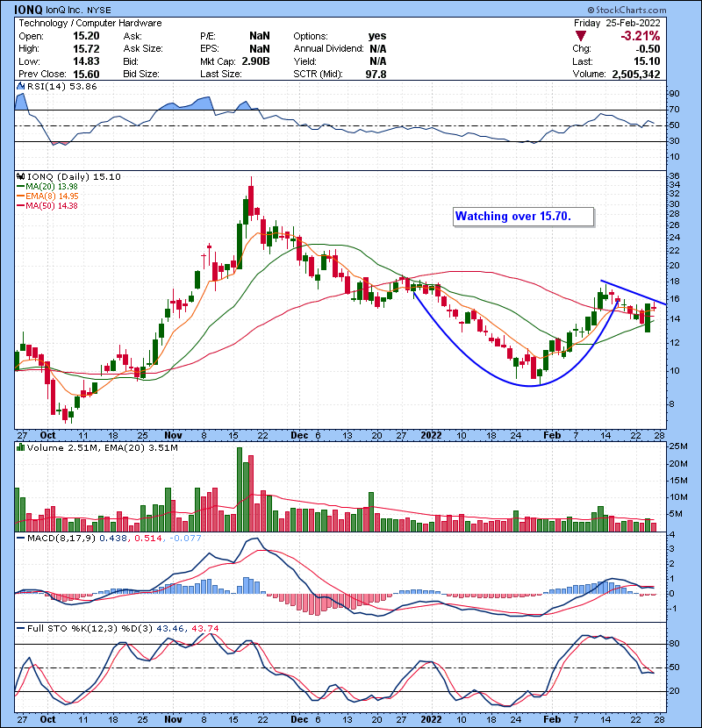Screen dimensions: 702x728
Task: Click the RSI(14) 53.86 panel label
Action: (61, 86)
